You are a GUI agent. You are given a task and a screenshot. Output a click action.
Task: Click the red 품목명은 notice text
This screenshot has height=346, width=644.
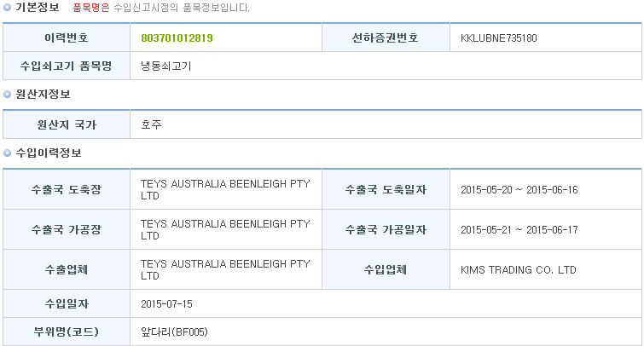(91, 8)
